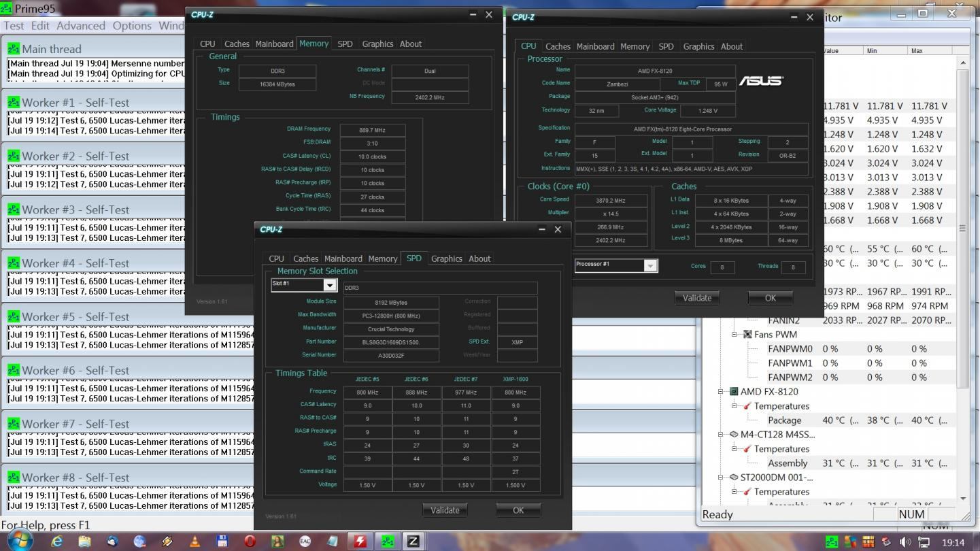Viewport: 980px width, 551px height.
Task: Click the Max column header in monitor
Action: (x=933, y=50)
